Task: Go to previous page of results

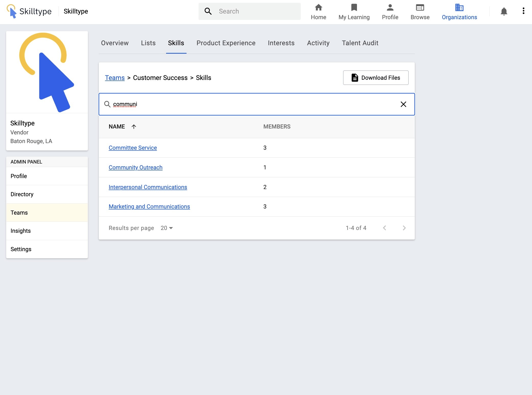Action: coord(384,228)
